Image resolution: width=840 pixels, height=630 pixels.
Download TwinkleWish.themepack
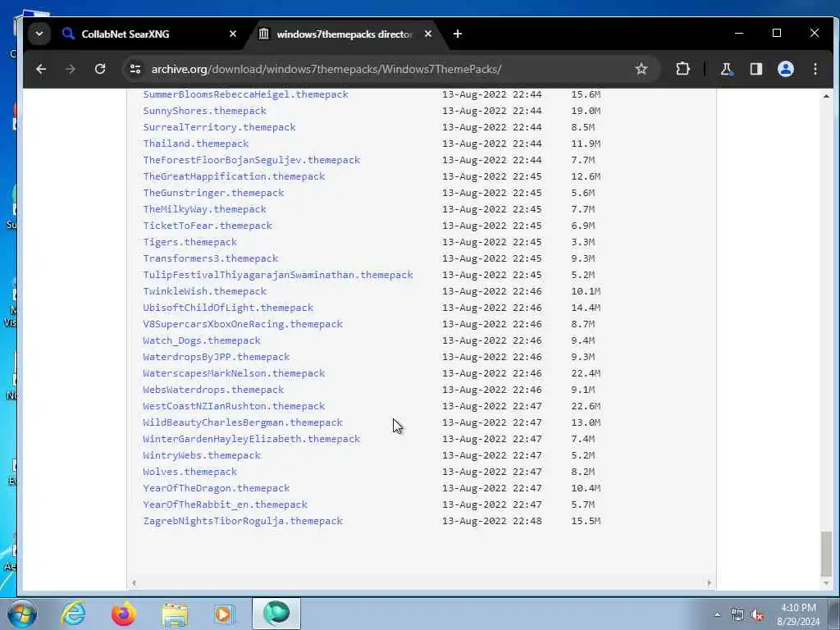tap(204, 291)
